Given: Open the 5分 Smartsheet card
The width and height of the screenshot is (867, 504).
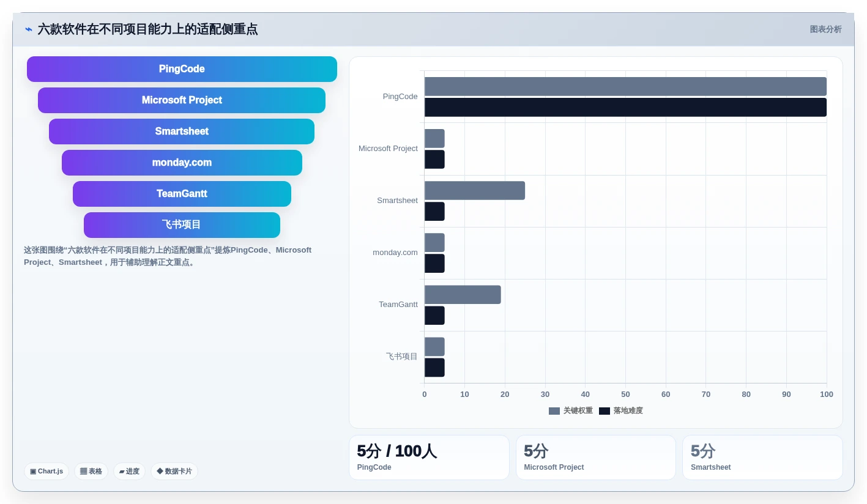Looking at the screenshot, I should [x=762, y=458].
